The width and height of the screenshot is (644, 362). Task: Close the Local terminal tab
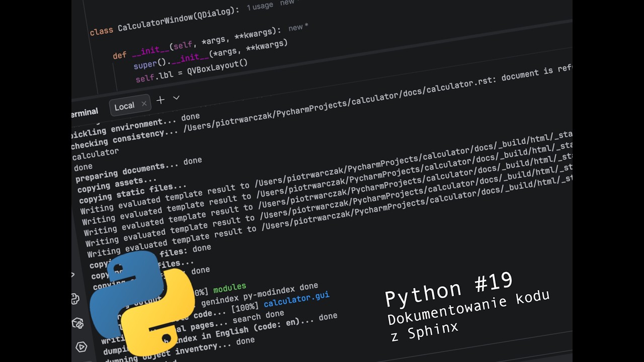click(144, 104)
